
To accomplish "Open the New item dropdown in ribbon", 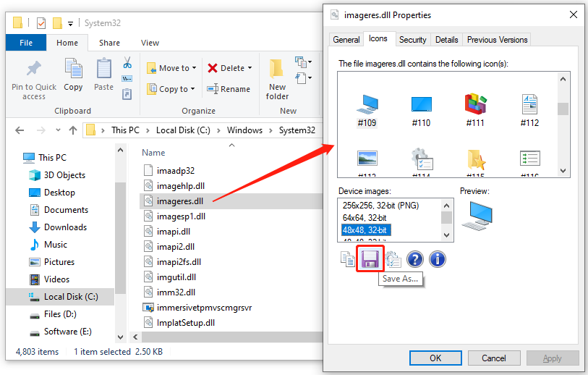I will click(303, 62).
